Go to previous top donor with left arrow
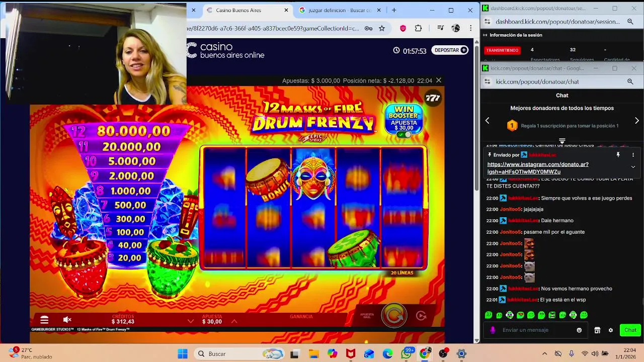Image resolution: width=644 pixels, height=362 pixels. tap(487, 121)
